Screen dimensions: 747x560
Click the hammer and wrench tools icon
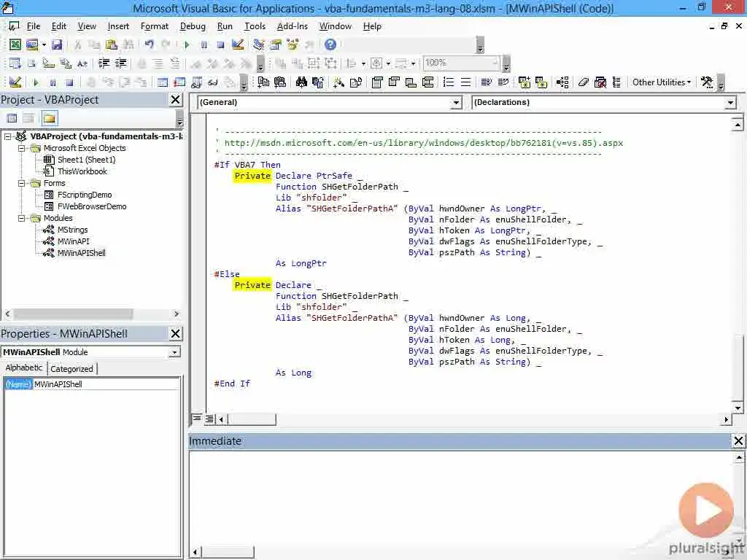tap(707, 82)
